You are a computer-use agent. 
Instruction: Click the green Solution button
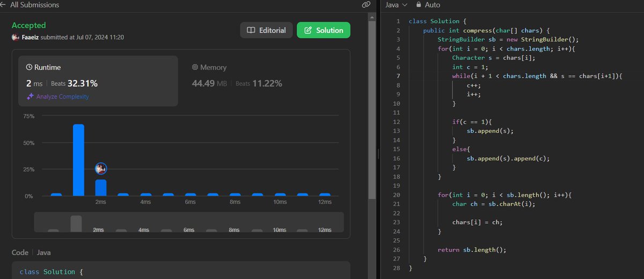(x=324, y=30)
